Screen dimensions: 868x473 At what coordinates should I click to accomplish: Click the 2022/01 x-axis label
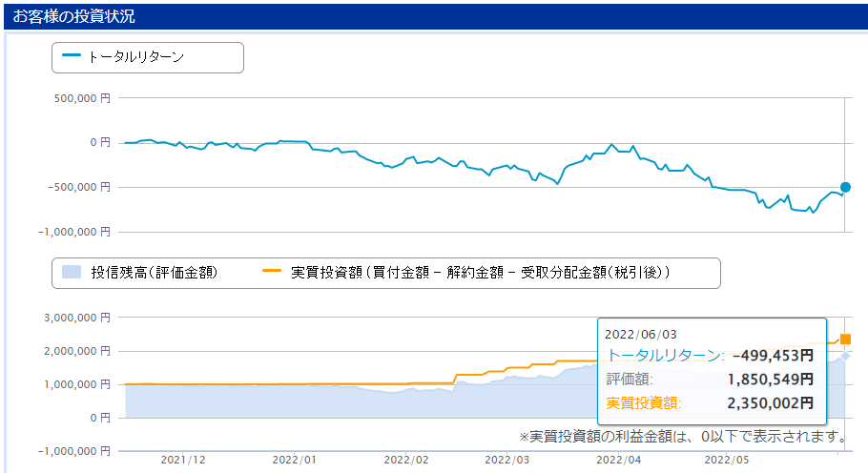tap(295, 460)
